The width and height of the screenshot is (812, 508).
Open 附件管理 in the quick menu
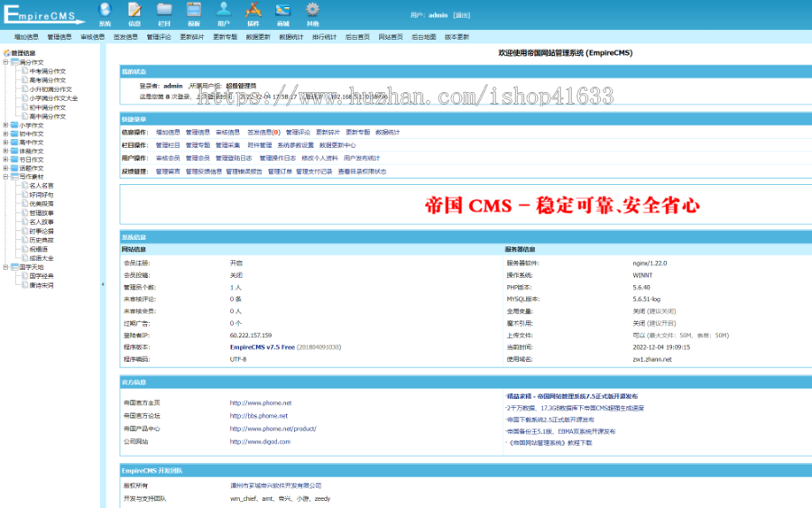point(260,145)
